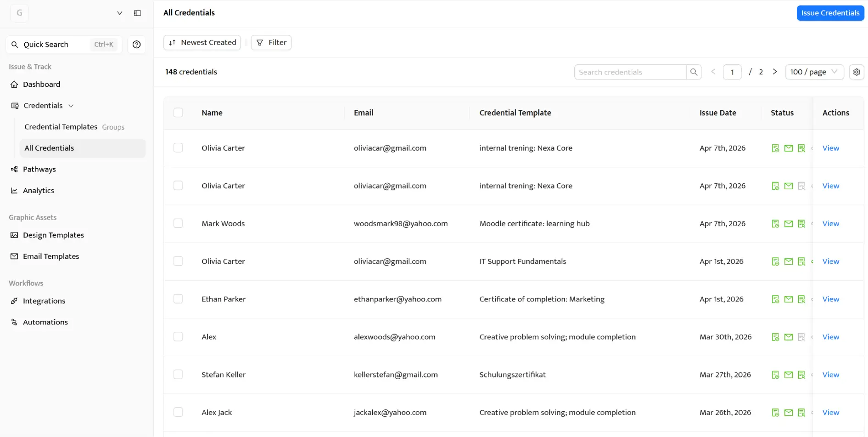
Task: Select the Mark Woods row checkbox
Action: 178,223
